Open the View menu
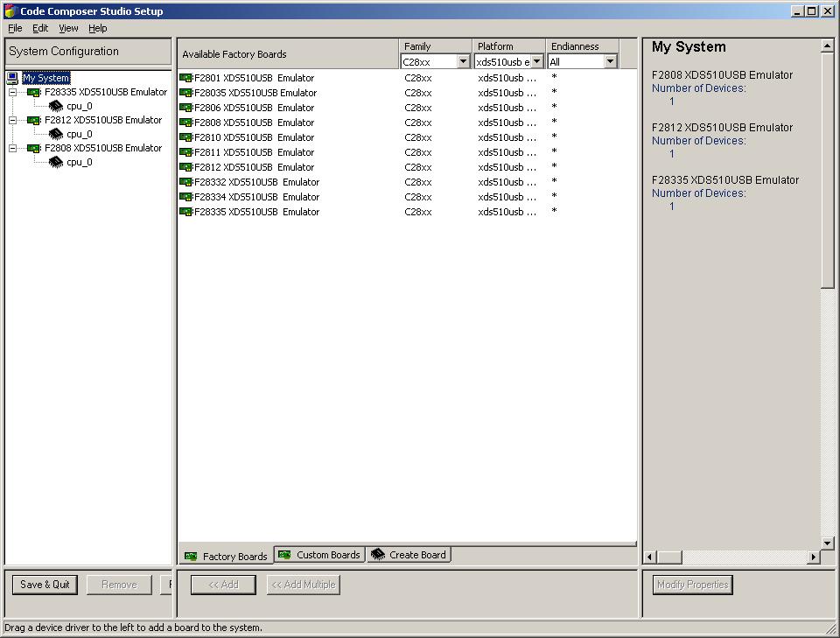 point(68,28)
